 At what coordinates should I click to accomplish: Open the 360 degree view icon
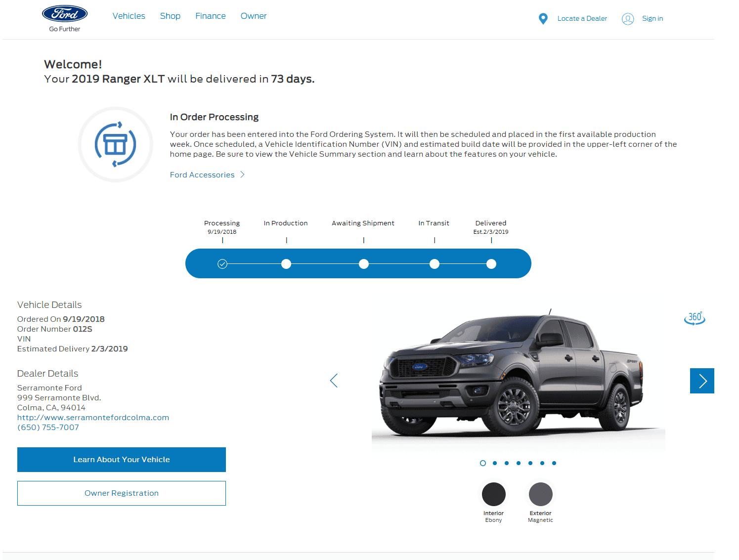click(x=695, y=318)
